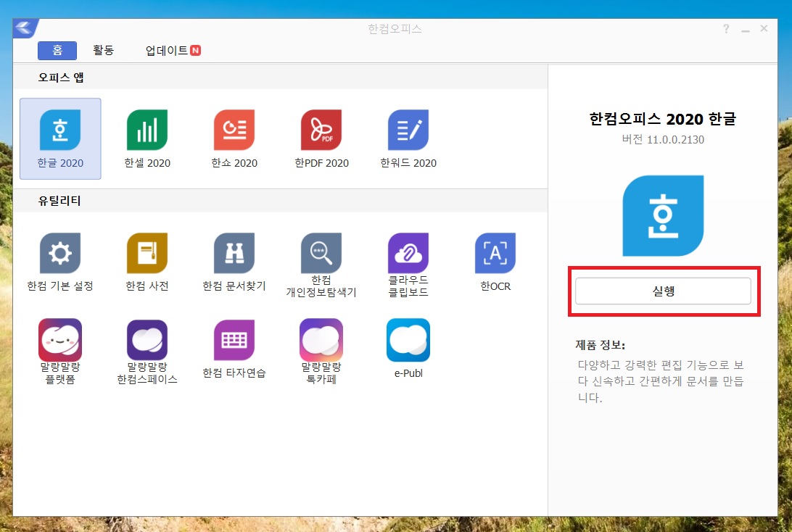Click the 유틸리티 section header
This screenshot has width=792, height=532.
point(59,200)
